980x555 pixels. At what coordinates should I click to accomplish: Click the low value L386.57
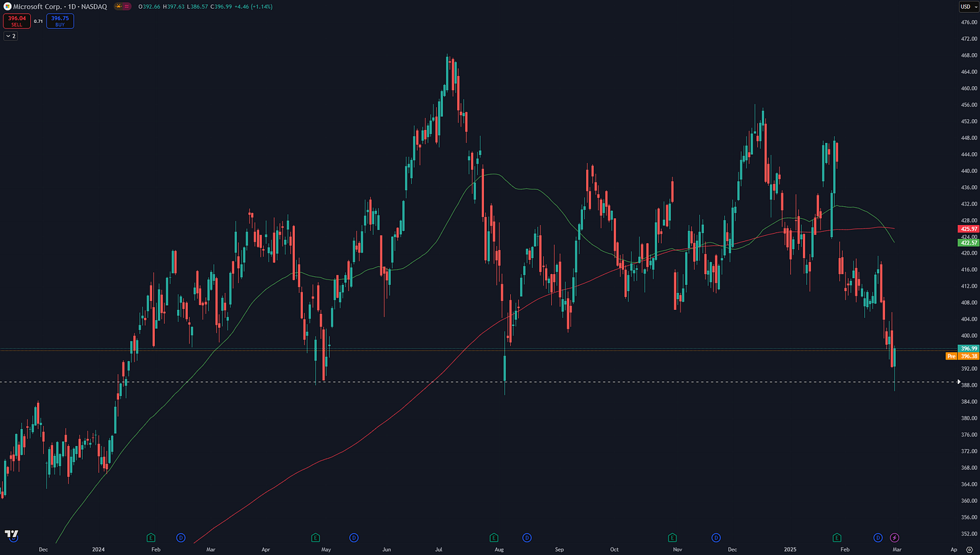(197, 6)
